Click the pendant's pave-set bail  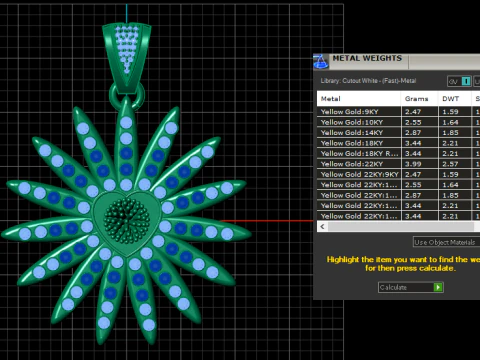[x=127, y=58]
